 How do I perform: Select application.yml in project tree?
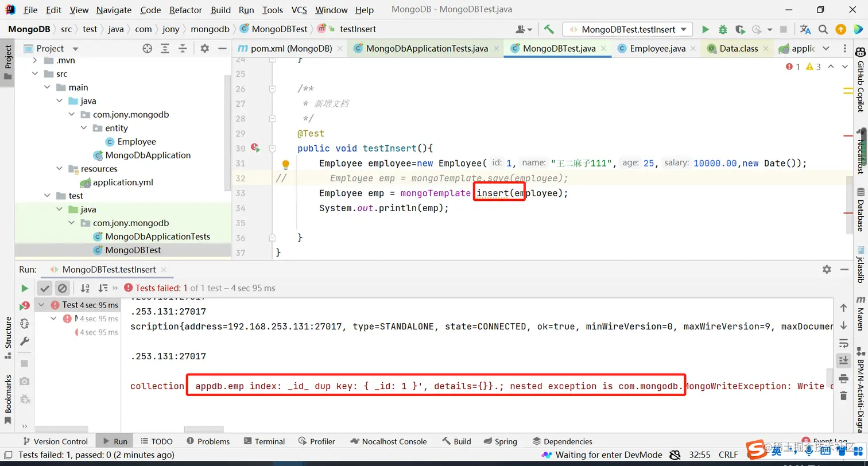coord(123,182)
